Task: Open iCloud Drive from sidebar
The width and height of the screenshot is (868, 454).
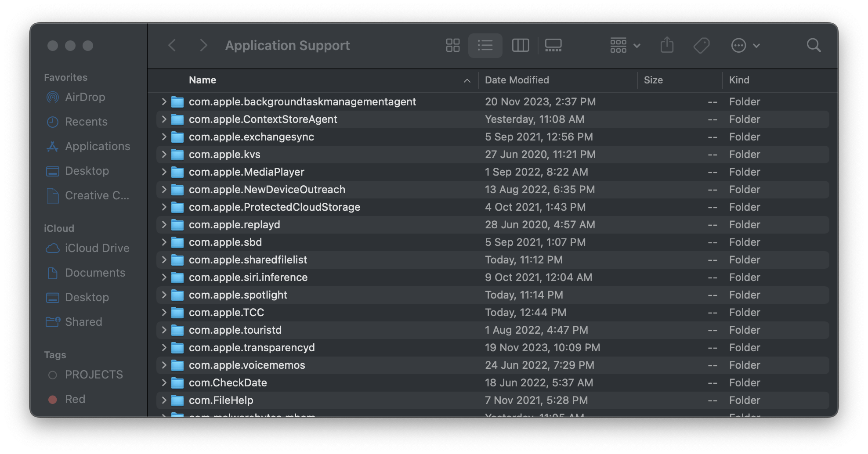Action: click(97, 248)
